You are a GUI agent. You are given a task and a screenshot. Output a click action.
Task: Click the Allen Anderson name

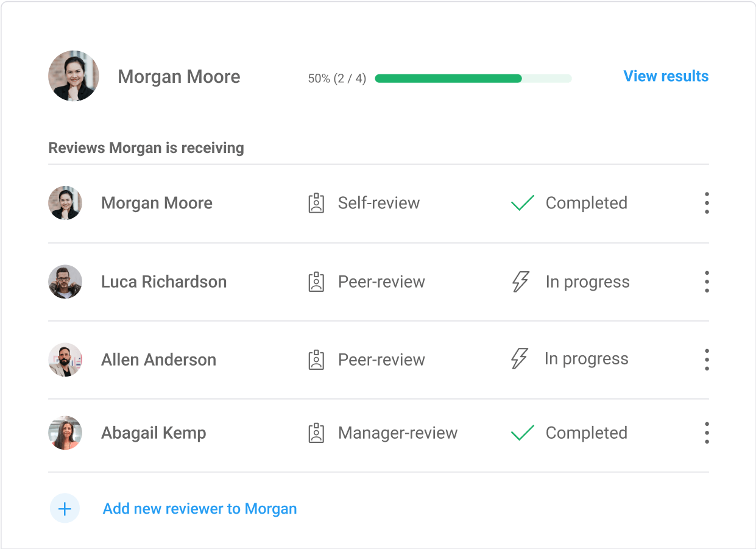[158, 360]
